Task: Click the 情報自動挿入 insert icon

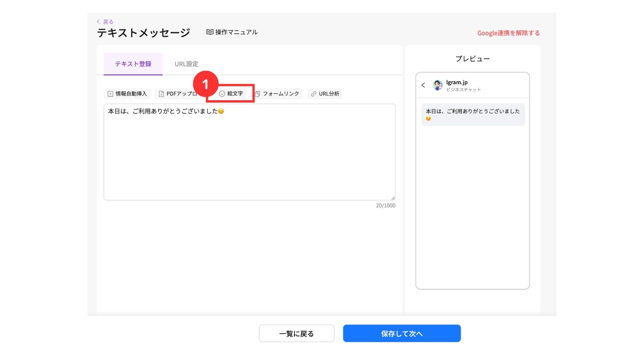Action: coord(110,94)
